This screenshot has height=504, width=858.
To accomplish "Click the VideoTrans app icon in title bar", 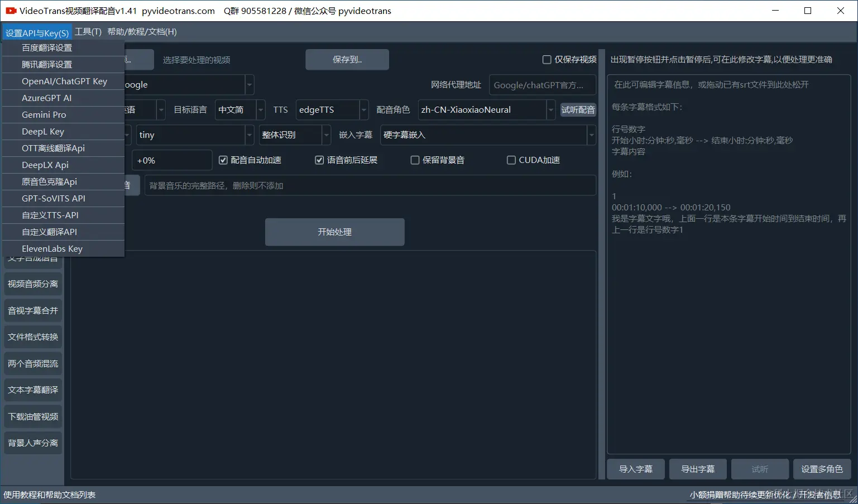I will (11, 11).
